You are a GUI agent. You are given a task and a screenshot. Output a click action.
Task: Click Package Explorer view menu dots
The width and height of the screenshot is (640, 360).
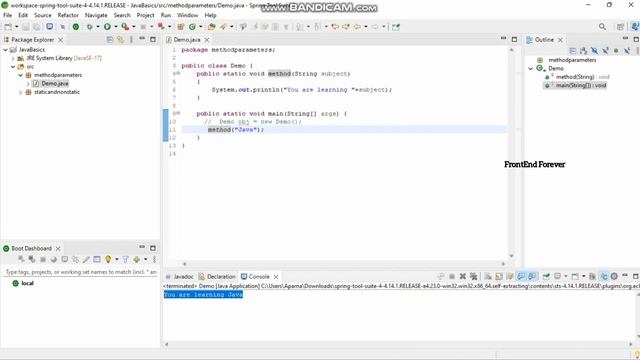click(131, 40)
